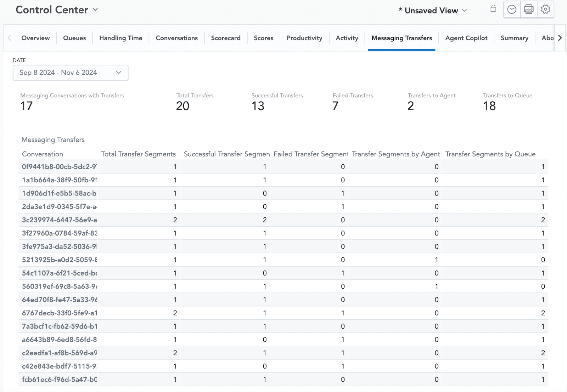Open the Summary tab

tap(514, 38)
